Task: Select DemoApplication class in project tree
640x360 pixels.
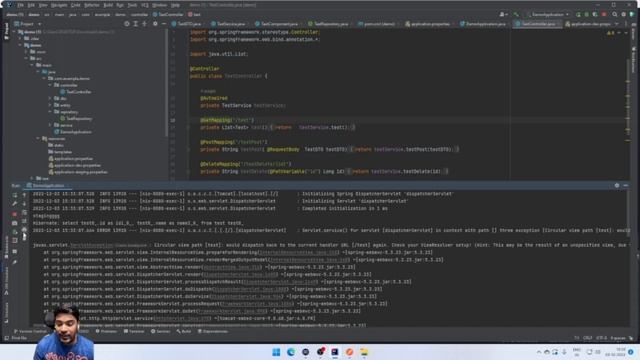Action: (x=73, y=132)
